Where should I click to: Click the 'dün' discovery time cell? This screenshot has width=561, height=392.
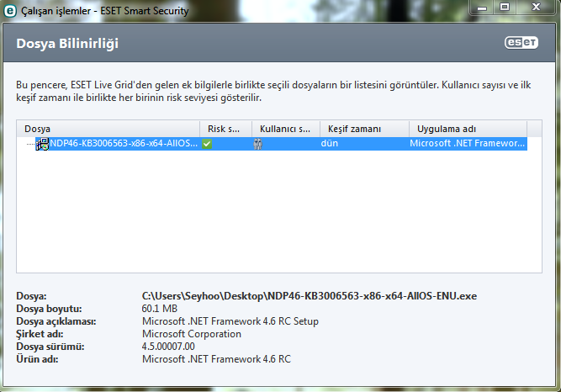point(330,144)
